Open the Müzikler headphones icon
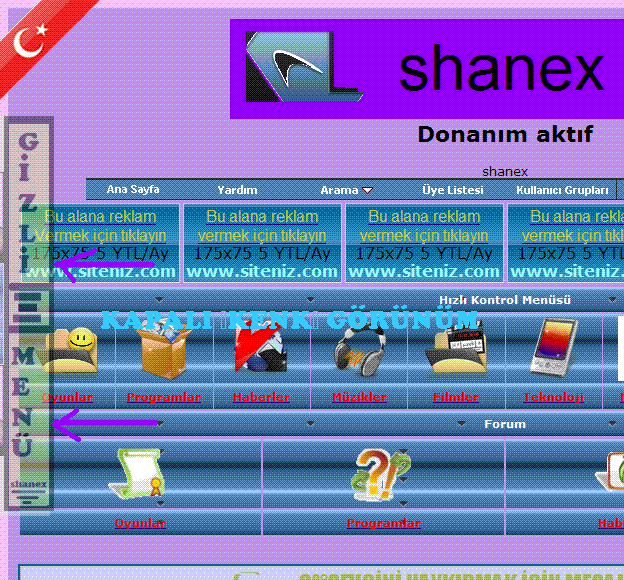The width and height of the screenshot is (624, 580). [x=360, y=350]
